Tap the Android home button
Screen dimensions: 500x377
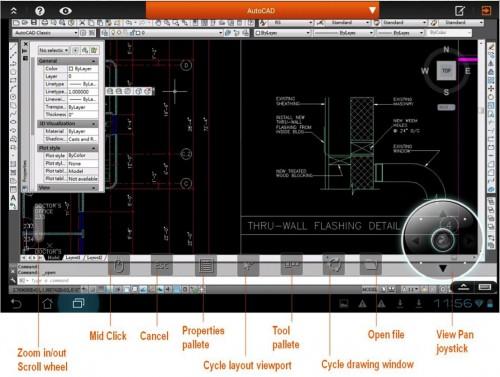click(47, 303)
